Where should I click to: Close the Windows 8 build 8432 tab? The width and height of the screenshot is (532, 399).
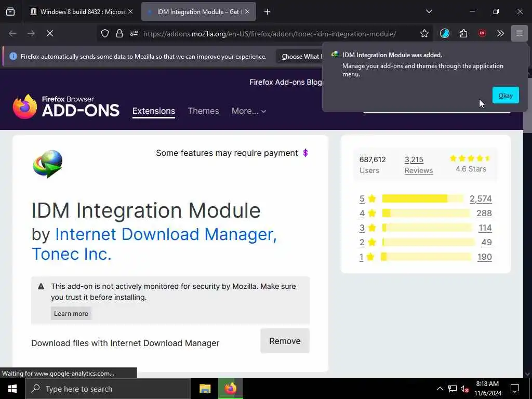(130, 12)
